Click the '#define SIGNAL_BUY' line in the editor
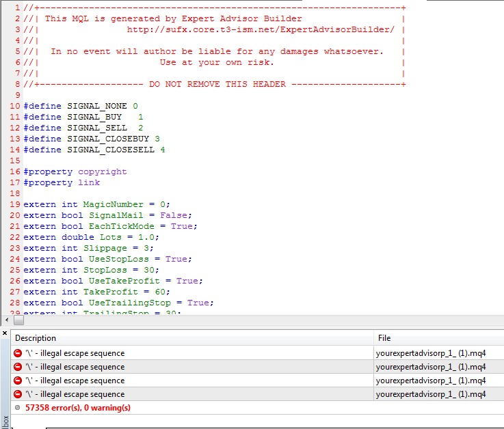 [83, 117]
